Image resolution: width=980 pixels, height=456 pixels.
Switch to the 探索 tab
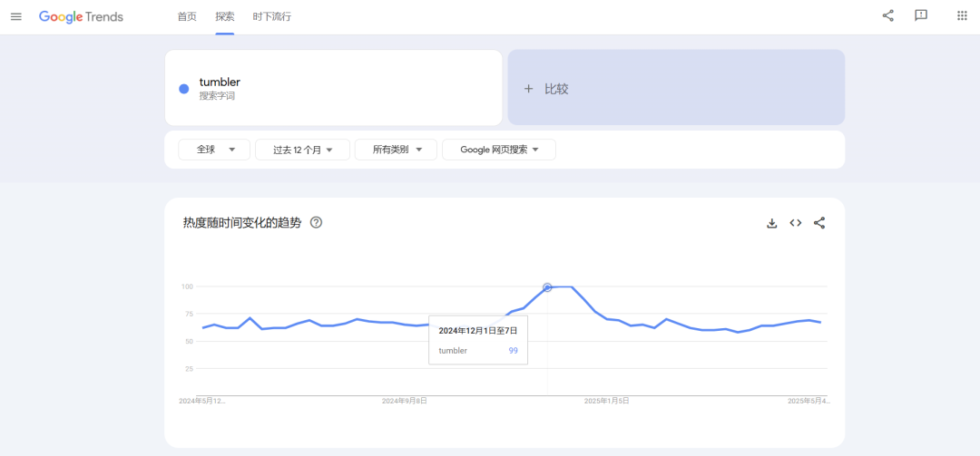[225, 17]
